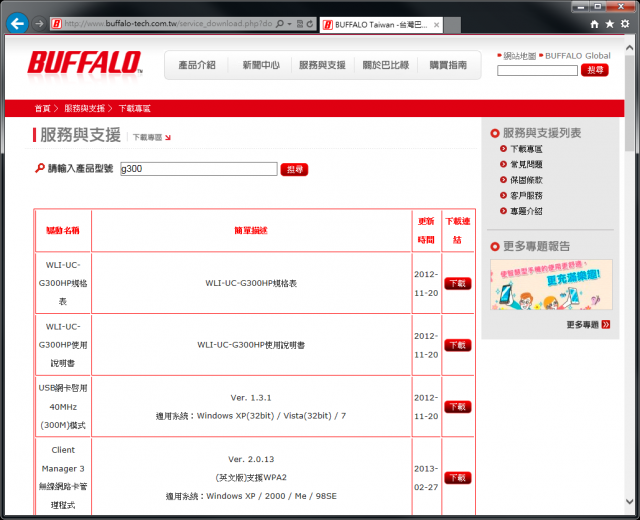Click the red arrow beside 下載專區 heading
640x520 pixels.
[168, 138]
